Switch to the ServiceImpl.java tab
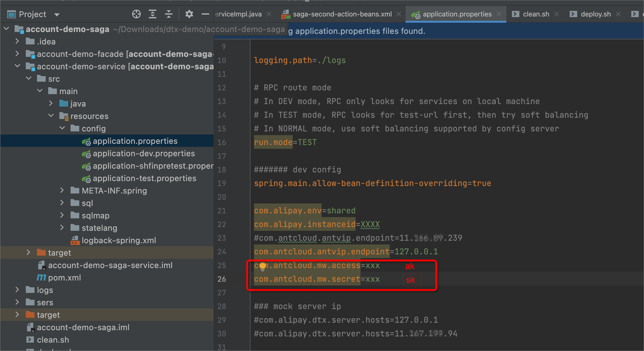This screenshot has width=644, height=351. [x=238, y=14]
